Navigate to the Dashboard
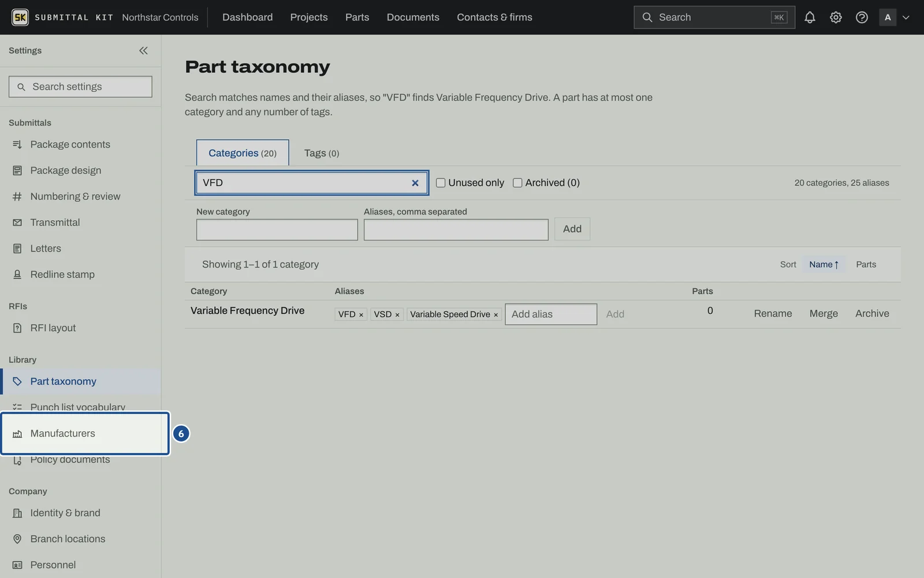This screenshot has width=924, height=578. pyautogui.click(x=248, y=17)
